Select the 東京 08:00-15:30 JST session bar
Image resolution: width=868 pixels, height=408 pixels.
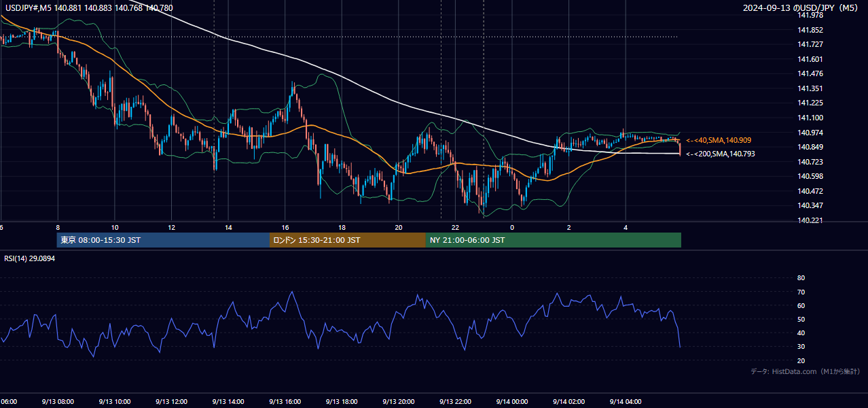pyautogui.click(x=163, y=240)
